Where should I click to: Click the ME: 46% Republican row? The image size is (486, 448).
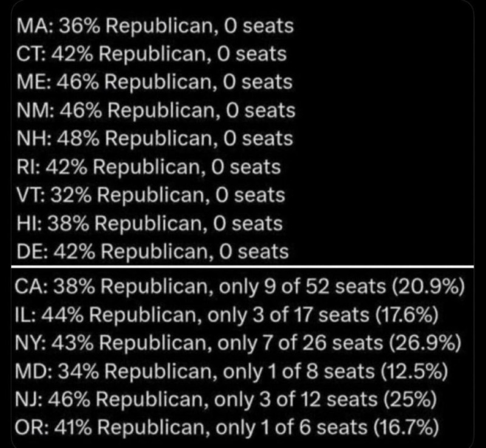click(x=155, y=82)
